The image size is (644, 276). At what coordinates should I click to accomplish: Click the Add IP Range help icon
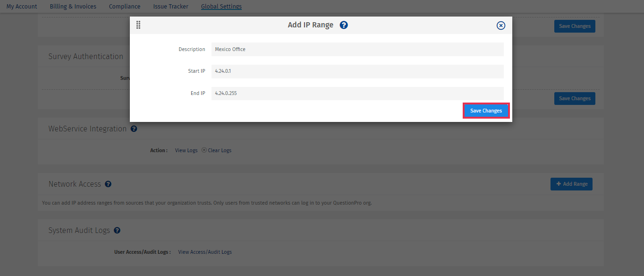coord(344,25)
